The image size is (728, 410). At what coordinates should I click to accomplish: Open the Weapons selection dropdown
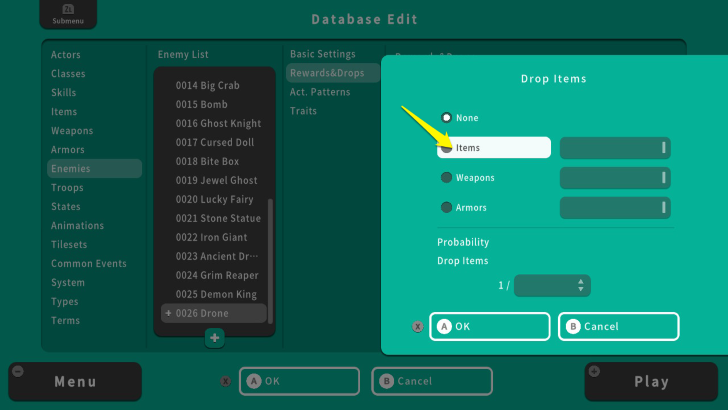tap(615, 178)
